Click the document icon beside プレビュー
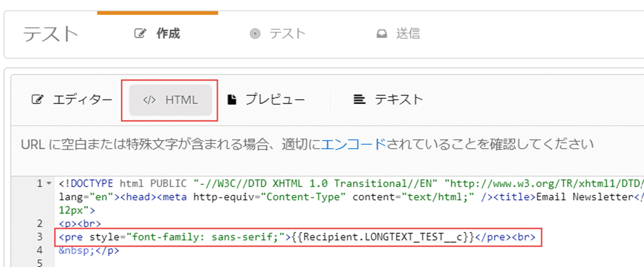The image size is (644, 267). (x=232, y=100)
